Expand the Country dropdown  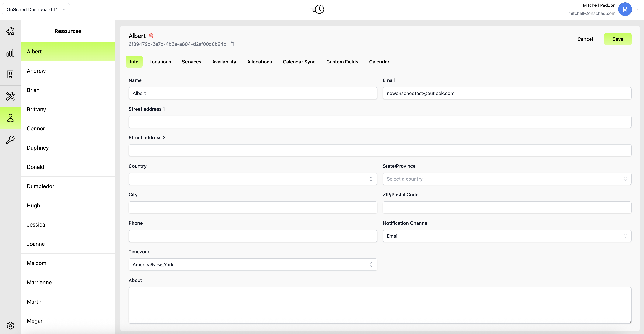pos(252,179)
